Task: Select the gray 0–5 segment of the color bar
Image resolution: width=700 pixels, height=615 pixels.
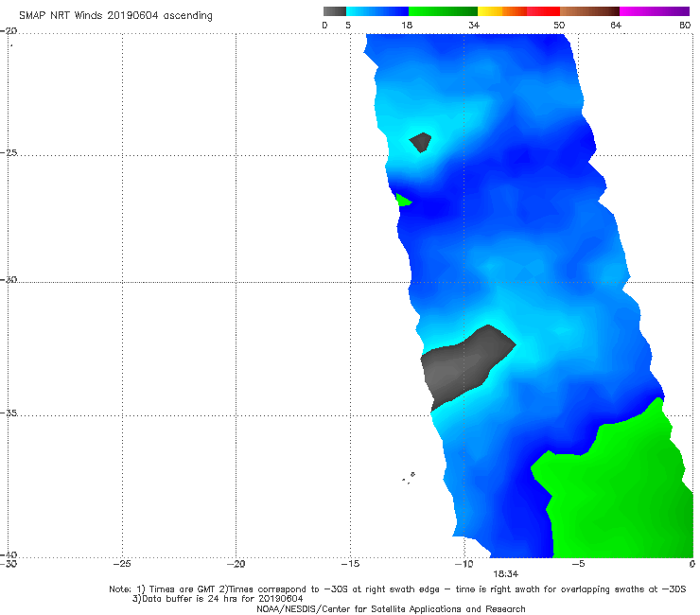Action: 335,11
